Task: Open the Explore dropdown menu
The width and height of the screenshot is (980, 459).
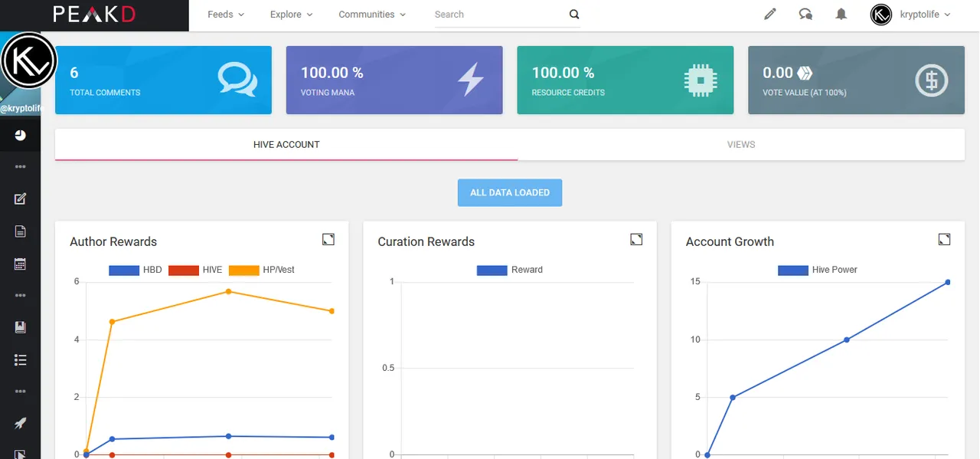Action: tap(292, 15)
